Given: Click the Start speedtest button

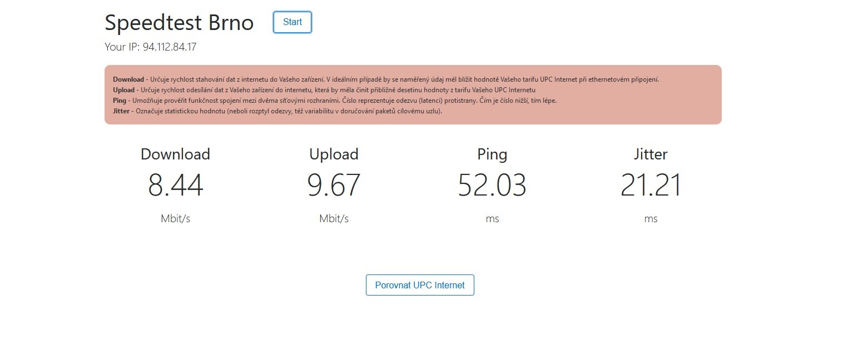Looking at the screenshot, I should click(x=292, y=22).
